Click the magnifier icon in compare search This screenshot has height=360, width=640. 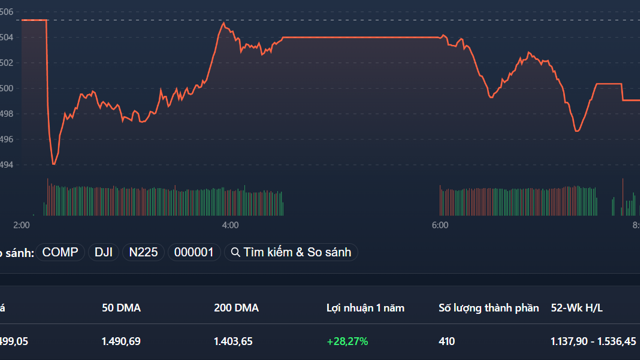[x=235, y=252]
